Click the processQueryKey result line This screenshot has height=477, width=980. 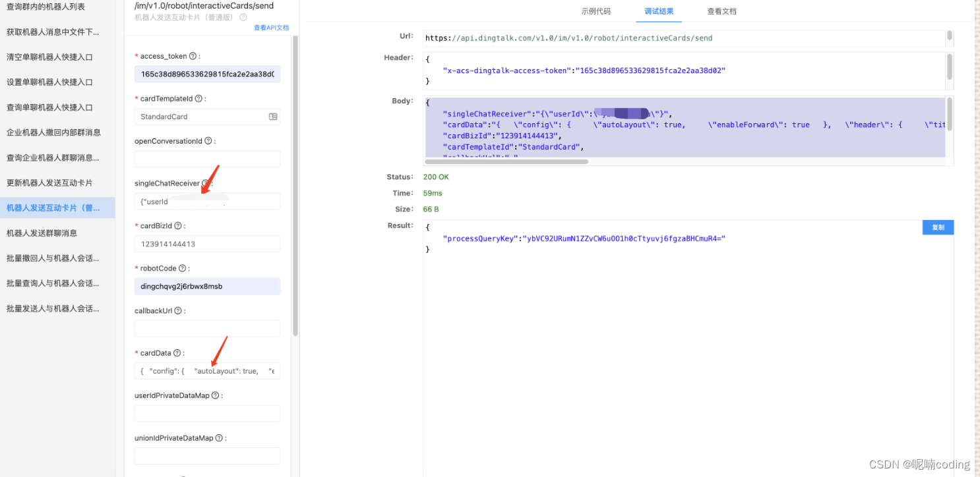tap(584, 238)
